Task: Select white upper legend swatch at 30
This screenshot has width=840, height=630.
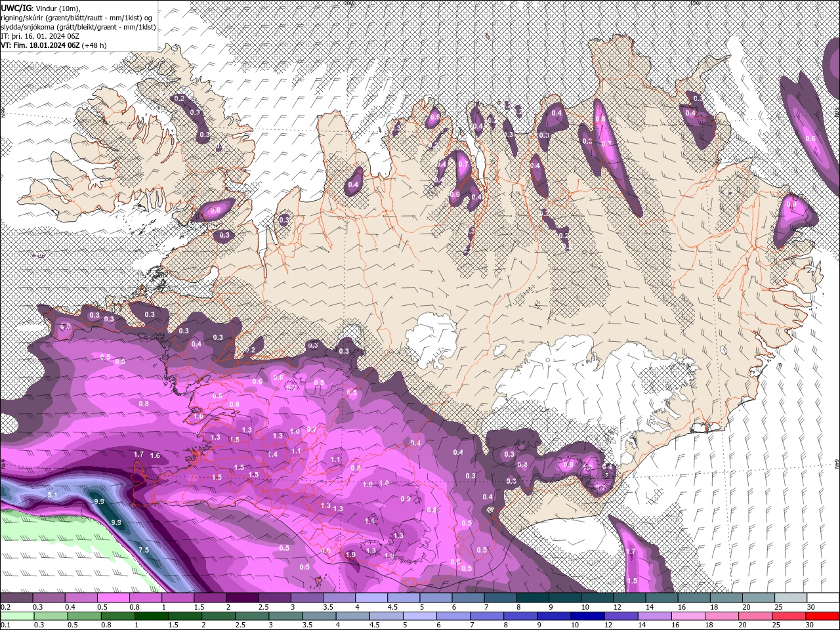Action: (x=824, y=598)
